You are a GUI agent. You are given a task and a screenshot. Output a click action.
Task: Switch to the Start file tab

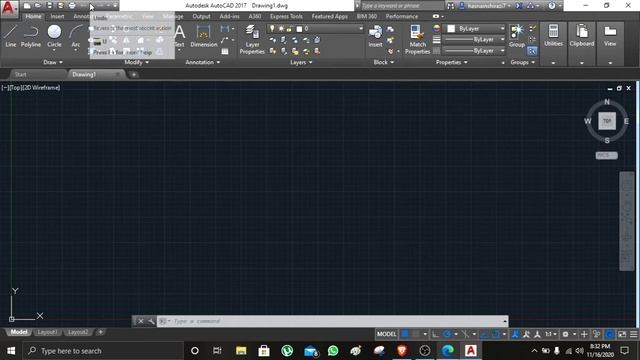coord(20,74)
